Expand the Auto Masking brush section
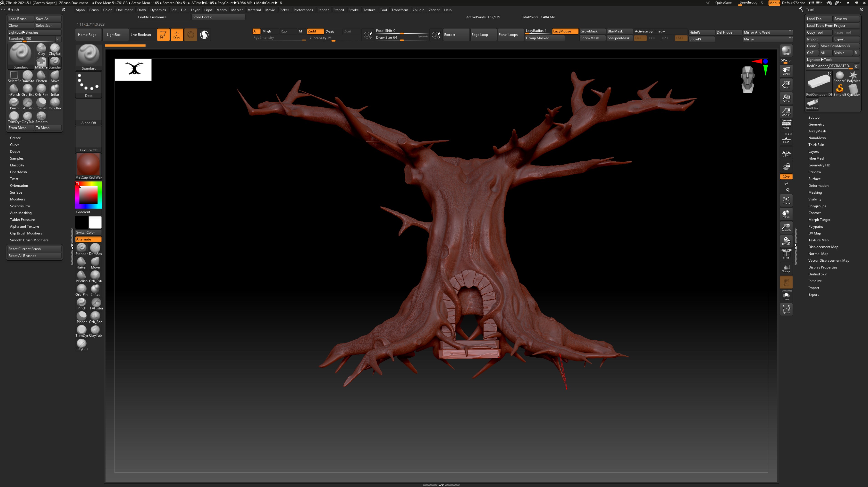This screenshot has height=487, width=868. pyautogui.click(x=21, y=213)
